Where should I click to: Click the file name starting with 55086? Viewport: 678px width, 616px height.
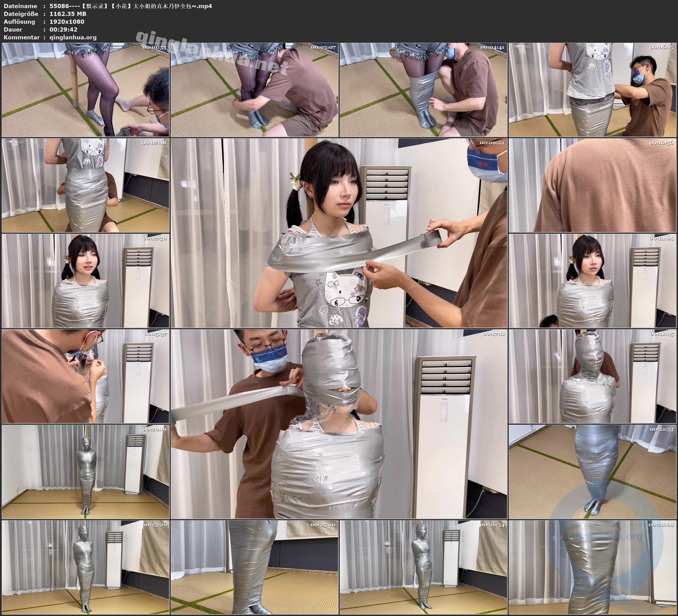pyautogui.click(x=131, y=6)
